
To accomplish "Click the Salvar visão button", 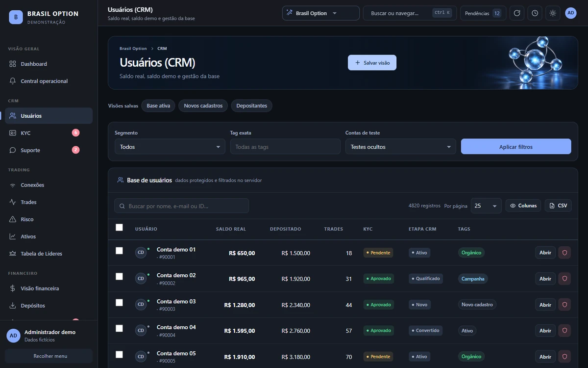I will click(x=372, y=63).
